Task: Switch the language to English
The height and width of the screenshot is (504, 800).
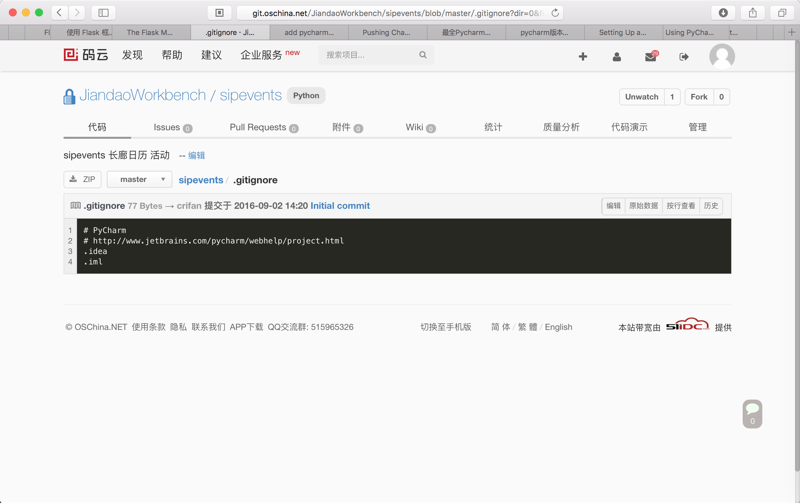Action: point(558,327)
